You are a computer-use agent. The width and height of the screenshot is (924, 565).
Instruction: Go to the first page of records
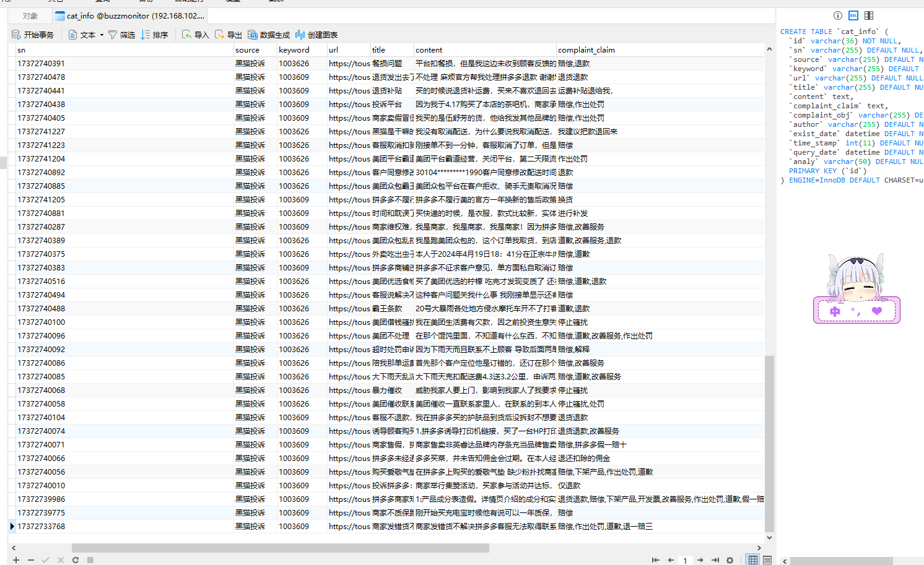tap(655, 560)
